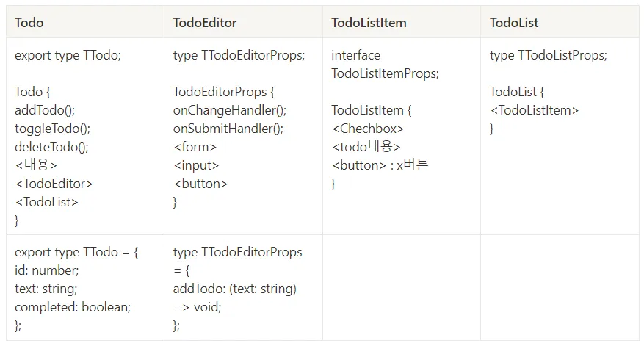Select the <todo내용> line
644x346 pixels.
[366, 147]
